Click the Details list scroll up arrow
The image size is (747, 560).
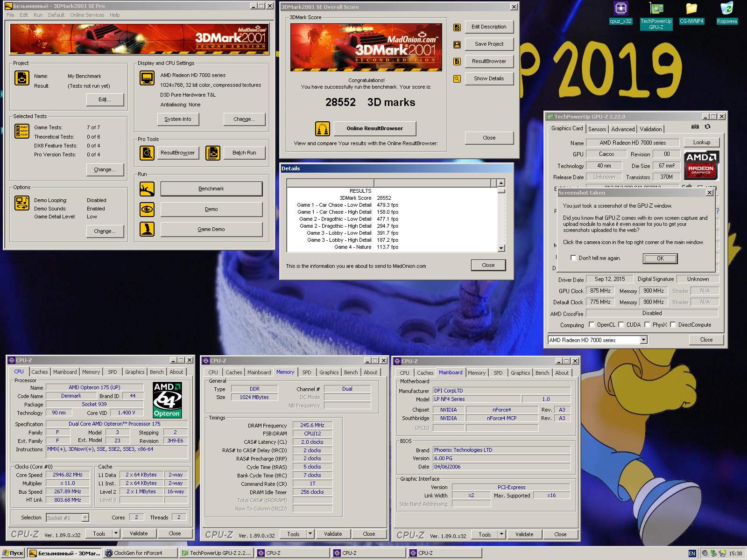click(x=501, y=183)
